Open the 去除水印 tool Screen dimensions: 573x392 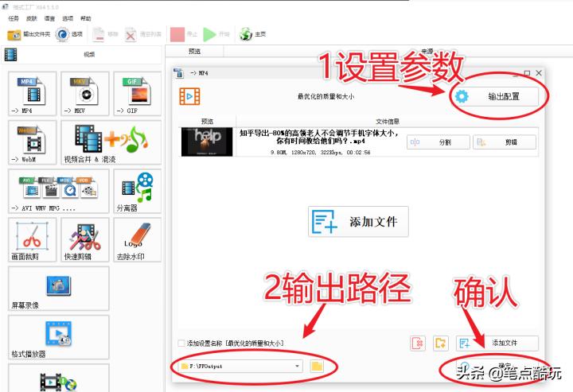(x=138, y=240)
